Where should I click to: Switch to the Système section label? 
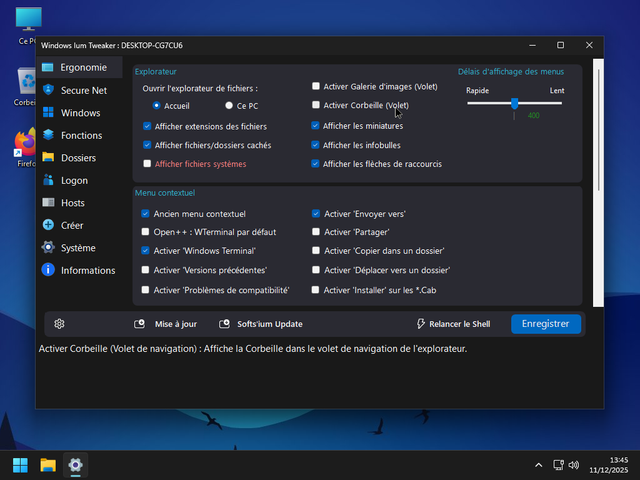78,248
